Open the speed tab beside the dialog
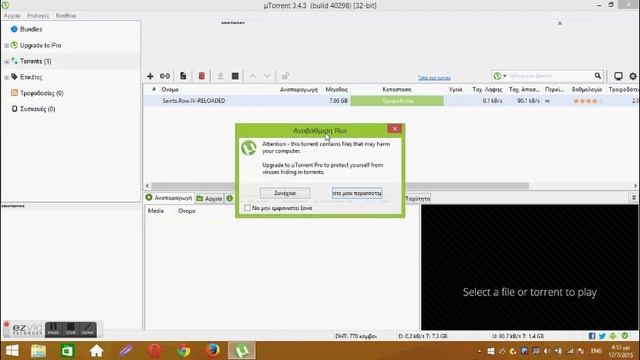 coord(417,198)
